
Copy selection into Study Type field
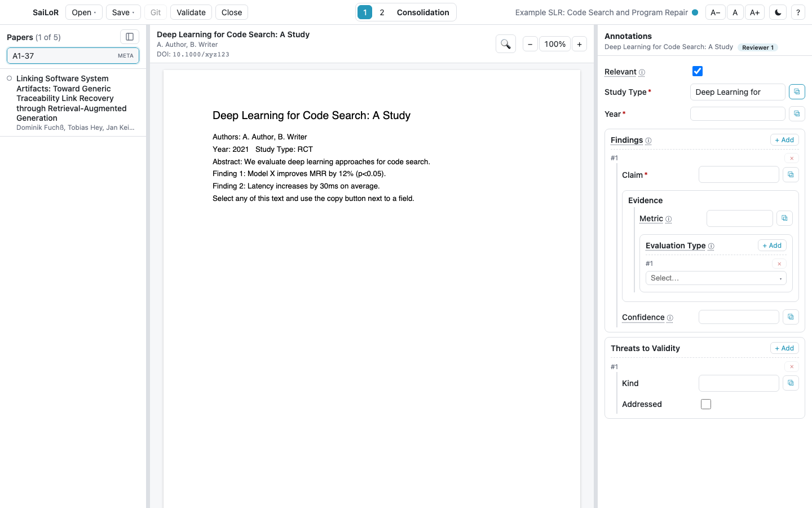[x=797, y=92]
